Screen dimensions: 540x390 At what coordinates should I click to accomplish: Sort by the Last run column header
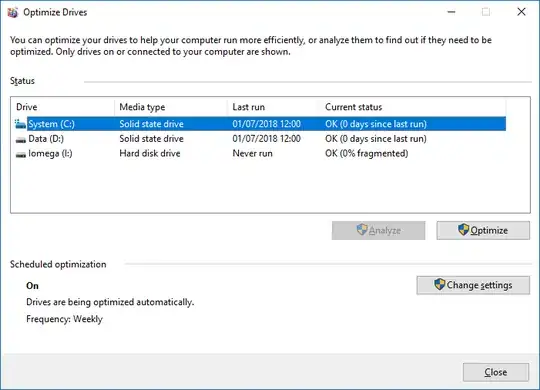272,107
